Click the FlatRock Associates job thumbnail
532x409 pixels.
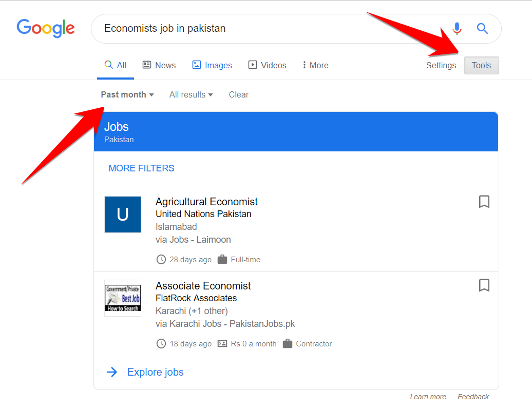pos(123,298)
